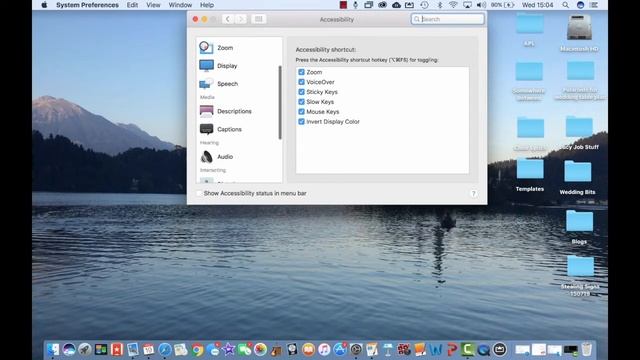Open Launchpad from the Dock
Image resolution: width=640 pixels, height=360 pixels.
pos(85,349)
